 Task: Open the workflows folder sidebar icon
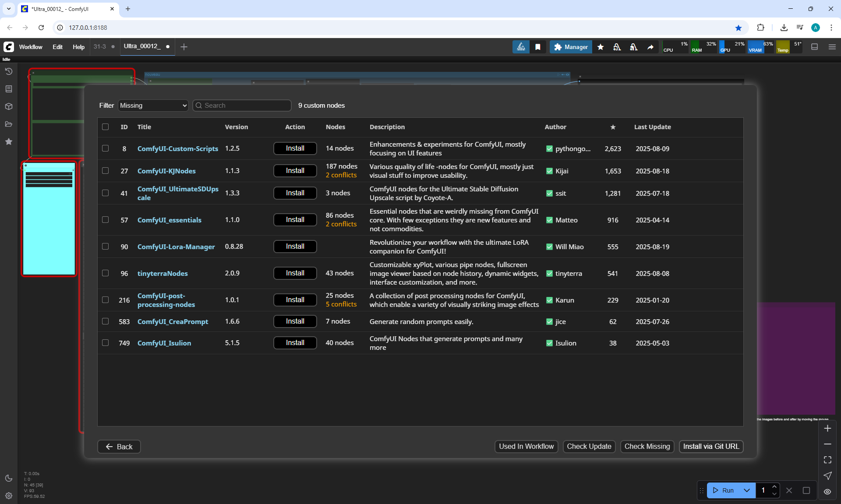[9, 124]
